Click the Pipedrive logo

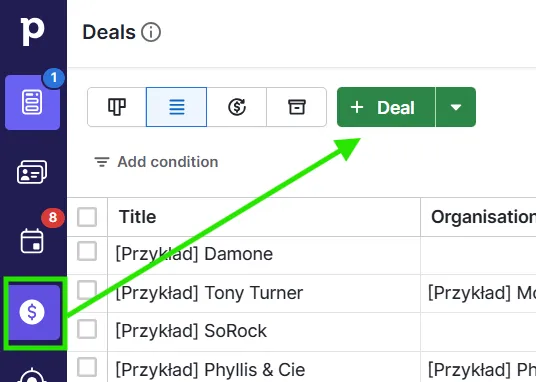(32, 31)
